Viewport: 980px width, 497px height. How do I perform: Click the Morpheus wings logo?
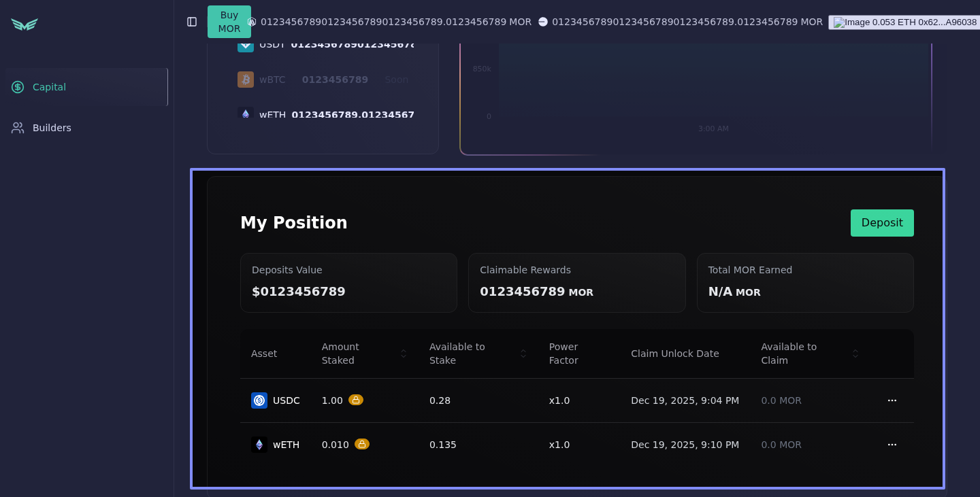coord(24,24)
